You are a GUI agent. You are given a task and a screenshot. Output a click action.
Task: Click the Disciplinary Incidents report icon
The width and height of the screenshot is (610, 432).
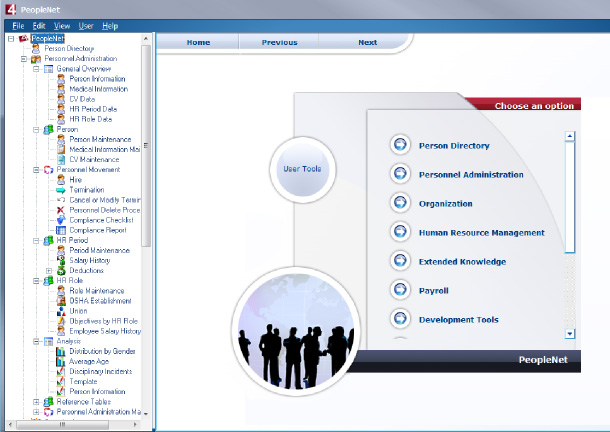(61, 372)
